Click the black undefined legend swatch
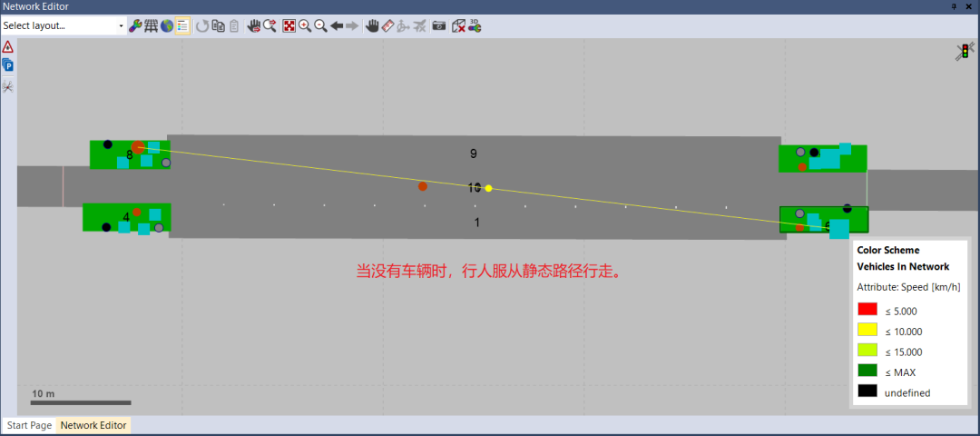 [x=867, y=391]
